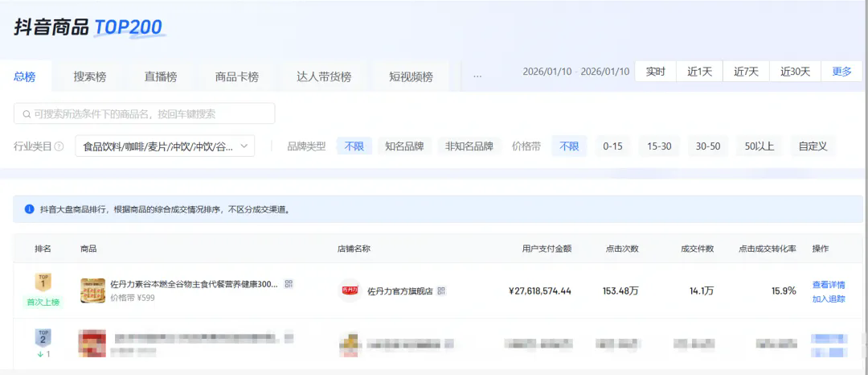
Task: Click the help icon next to 行业类目
Action: click(59, 146)
